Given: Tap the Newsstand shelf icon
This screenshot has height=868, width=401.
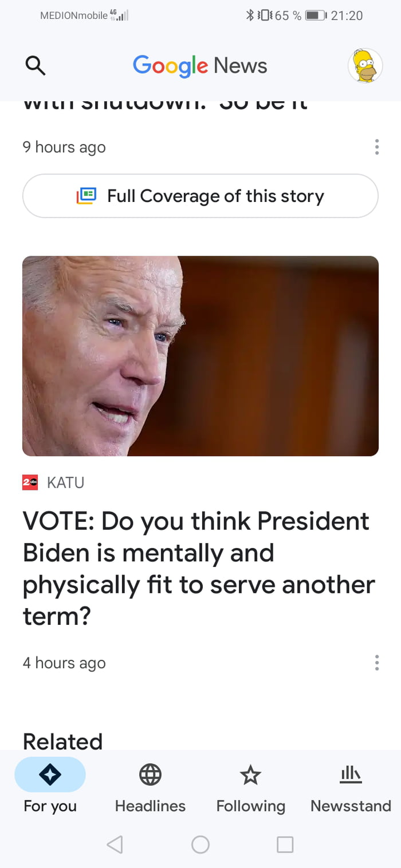Looking at the screenshot, I should 351,775.
